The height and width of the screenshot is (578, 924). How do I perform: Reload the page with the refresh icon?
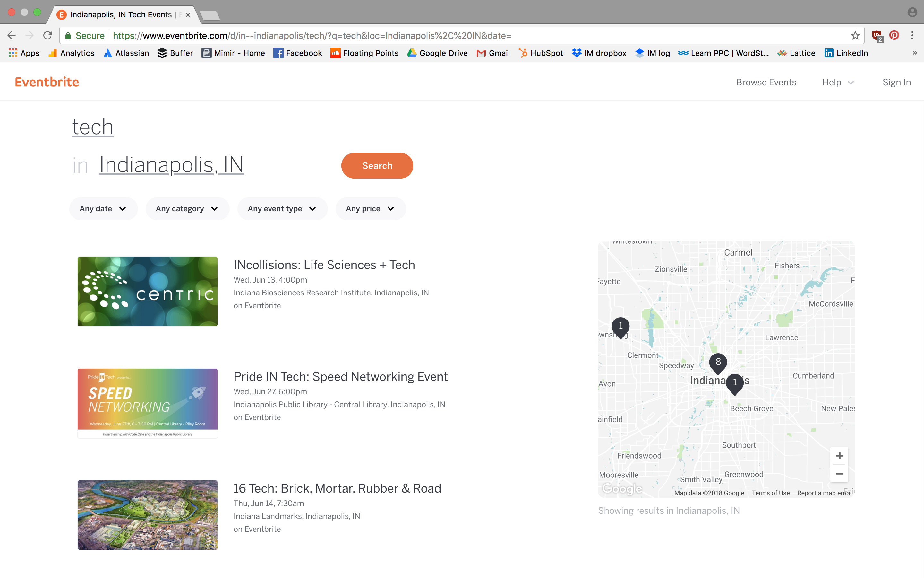coord(47,36)
